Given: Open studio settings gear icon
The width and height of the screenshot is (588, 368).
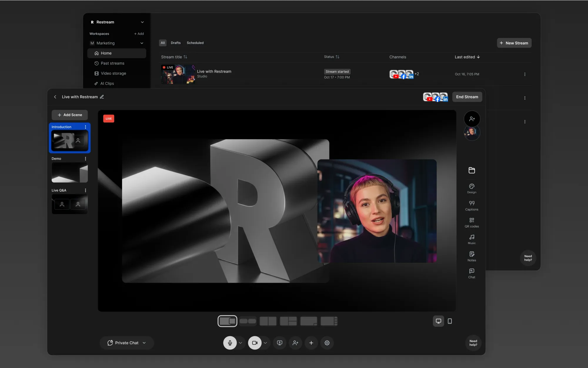Looking at the screenshot, I should click(327, 343).
